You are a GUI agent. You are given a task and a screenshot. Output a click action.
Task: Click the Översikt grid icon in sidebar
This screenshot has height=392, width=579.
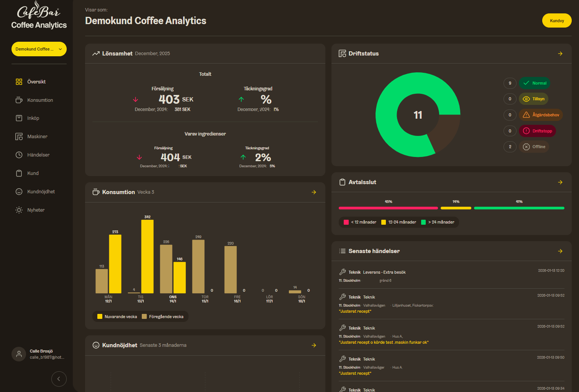pos(19,82)
